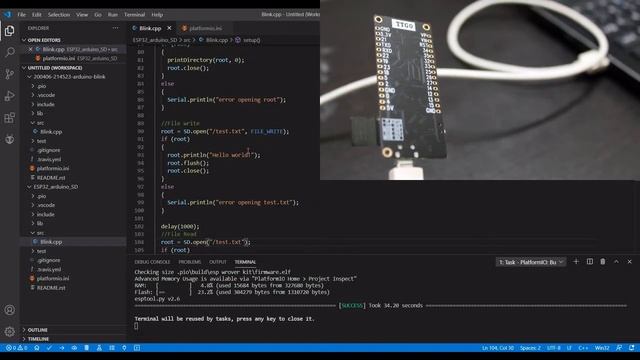Image resolution: width=640 pixels, height=360 pixels.
Task: Click the Win32 configuration indicator
Action: 602,348
